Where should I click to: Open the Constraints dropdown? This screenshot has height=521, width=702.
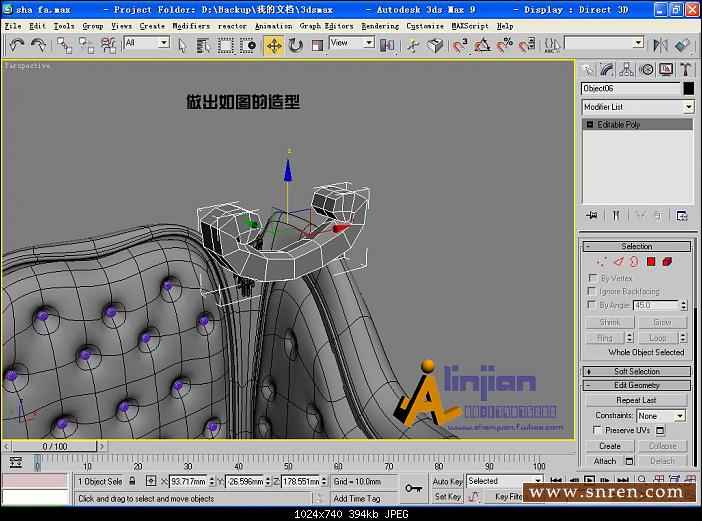click(x=661, y=415)
